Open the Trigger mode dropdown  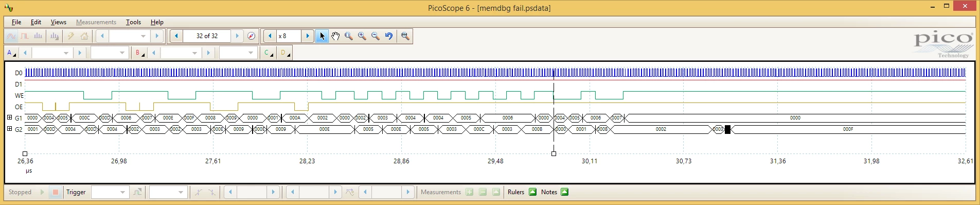tap(110, 192)
